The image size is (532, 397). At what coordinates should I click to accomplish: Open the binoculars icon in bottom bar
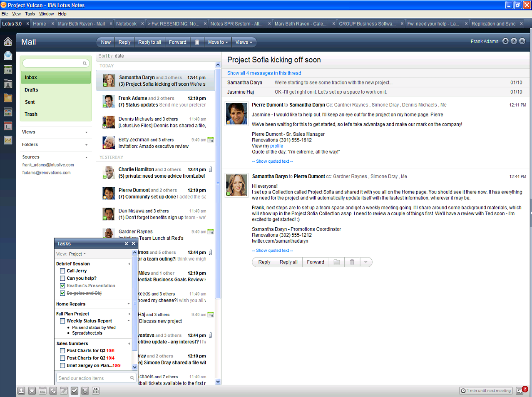[96, 391]
